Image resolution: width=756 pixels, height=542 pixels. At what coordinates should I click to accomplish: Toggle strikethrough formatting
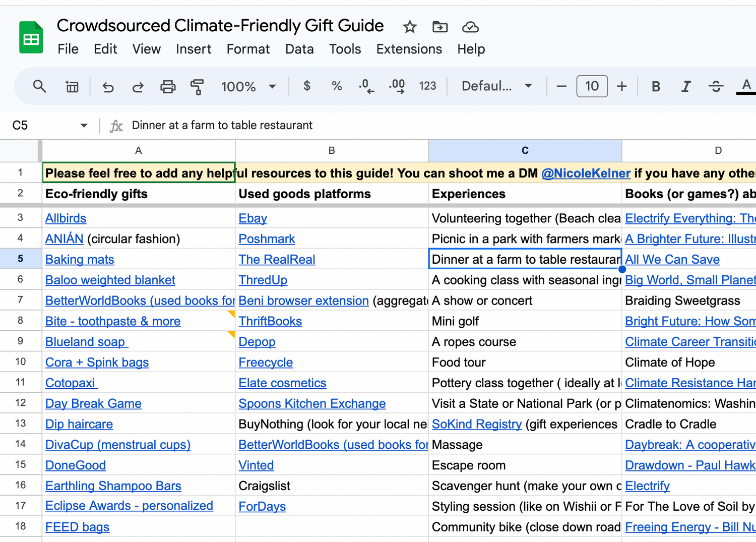716,87
